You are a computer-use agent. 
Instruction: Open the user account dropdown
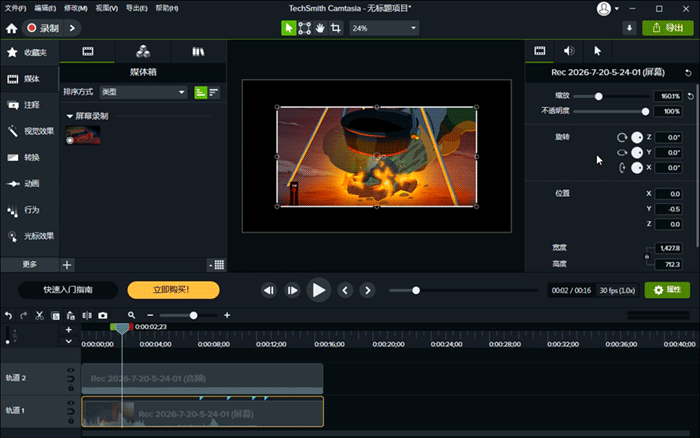click(608, 8)
